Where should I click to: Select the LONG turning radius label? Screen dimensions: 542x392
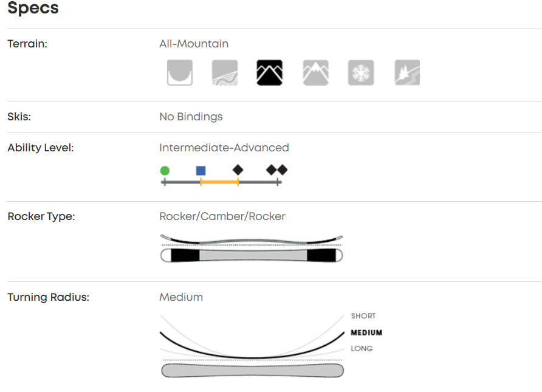click(362, 348)
